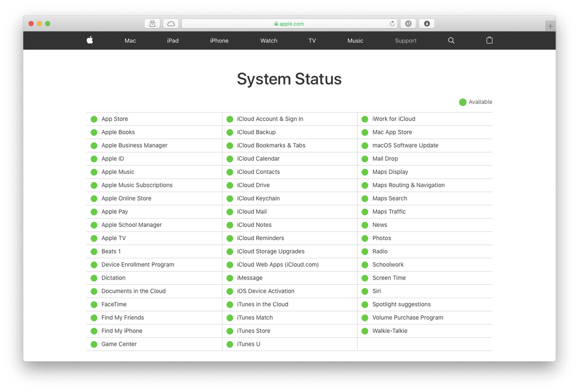Click Apple Business Manager entry
This screenshot has height=392, width=579.
(x=134, y=146)
